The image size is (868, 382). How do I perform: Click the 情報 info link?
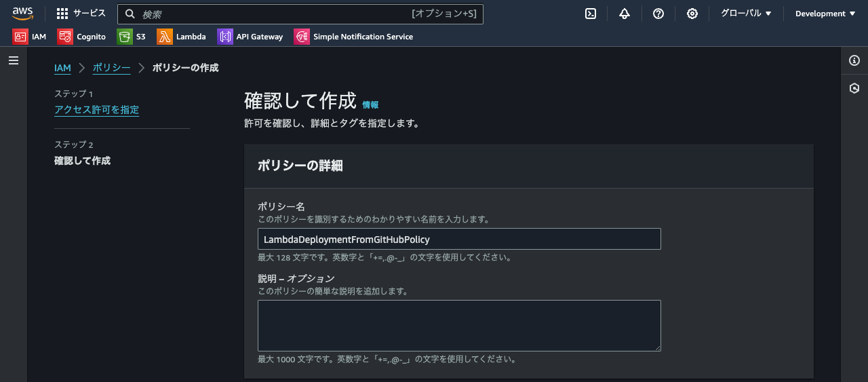[370, 104]
